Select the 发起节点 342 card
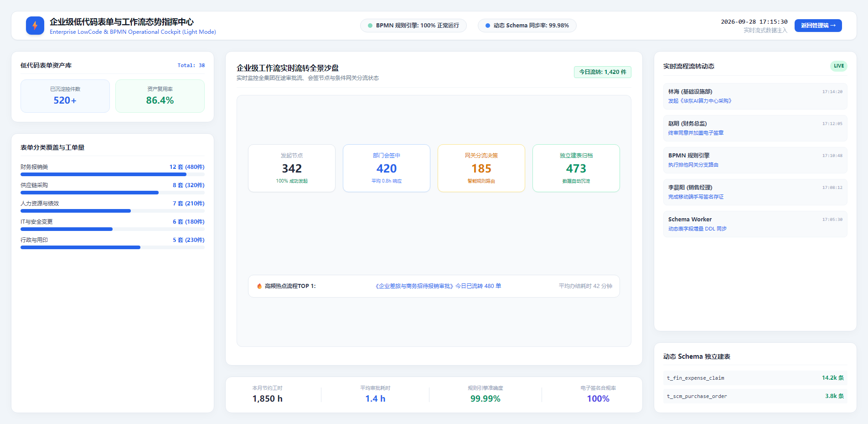Image resolution: width=868 pixels, height=424 pixels. [292, 168]
